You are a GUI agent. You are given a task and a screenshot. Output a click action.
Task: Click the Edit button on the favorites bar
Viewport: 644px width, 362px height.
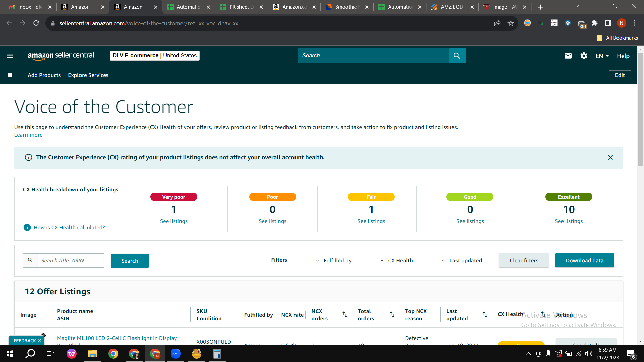tap(620, 75)
